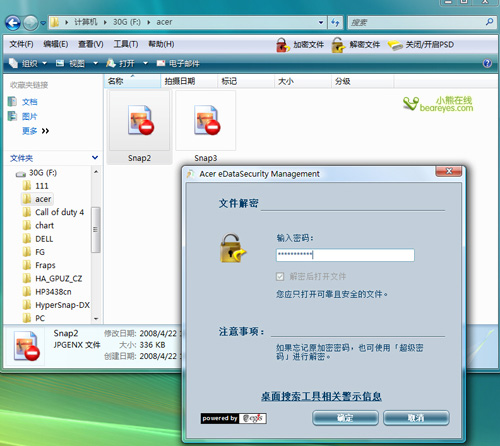Viewport: 500px width, 446px height.
Task: Close the Acer eDataSecurity Management dialog
Action: [449, 171]
